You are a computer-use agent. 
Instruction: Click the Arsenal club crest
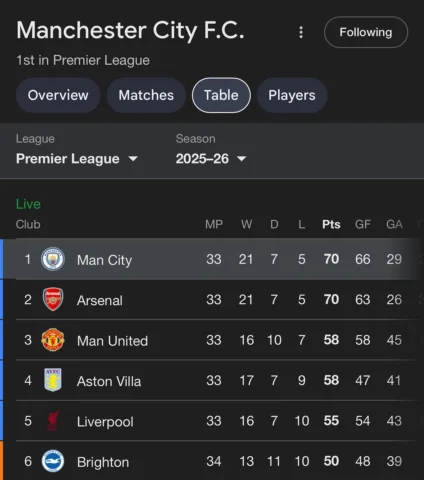(53, 299)
